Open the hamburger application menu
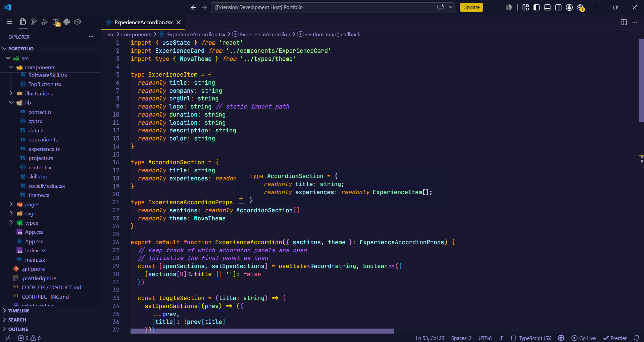 10,22
